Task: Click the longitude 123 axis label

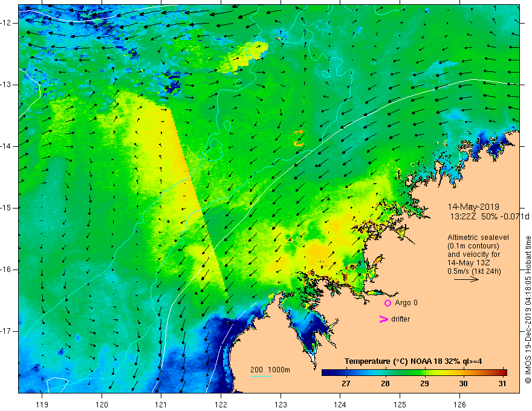Action: (281, 404)
